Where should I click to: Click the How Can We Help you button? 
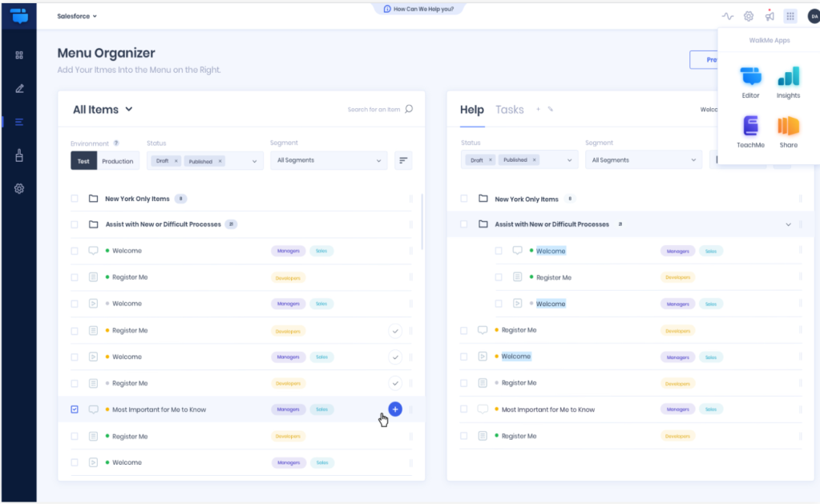[x=418, y=9]
